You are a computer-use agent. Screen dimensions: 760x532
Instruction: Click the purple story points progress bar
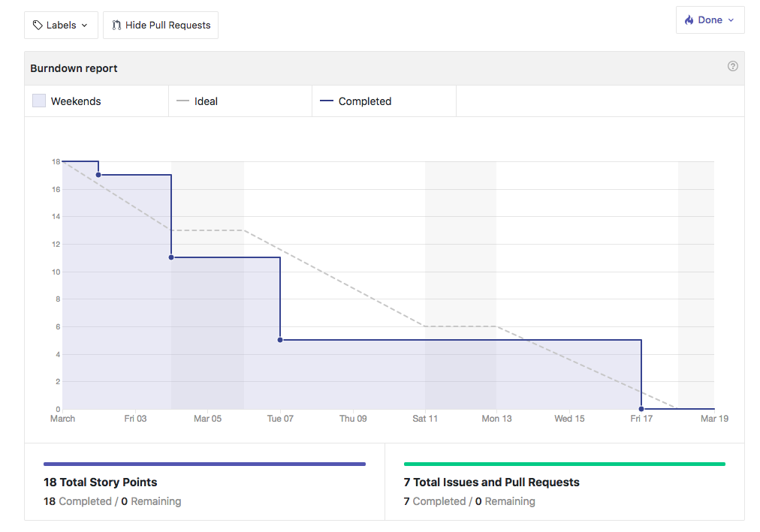point(204,464)
